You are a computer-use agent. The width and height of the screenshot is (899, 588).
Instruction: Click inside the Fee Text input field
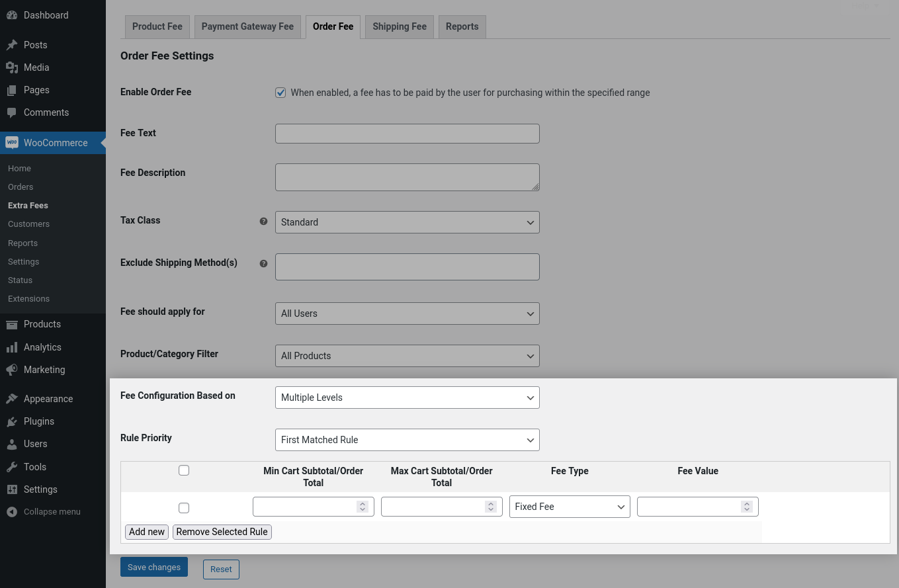406,134
